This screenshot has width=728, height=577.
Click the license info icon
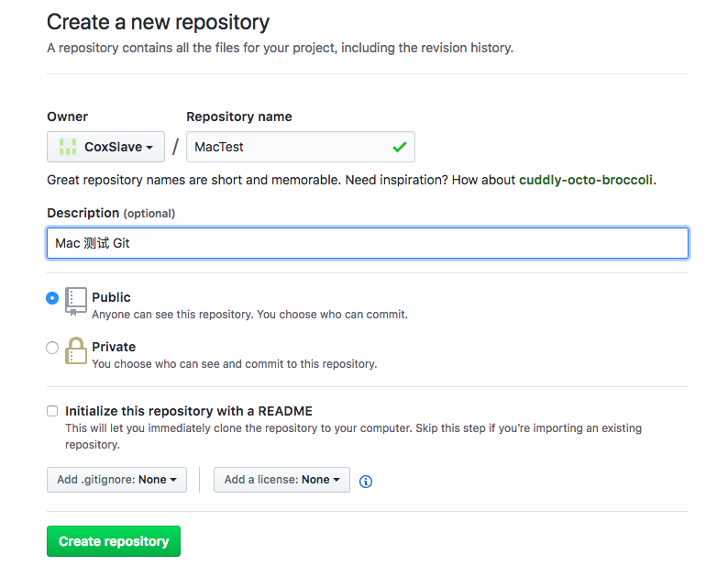[366, 482]
